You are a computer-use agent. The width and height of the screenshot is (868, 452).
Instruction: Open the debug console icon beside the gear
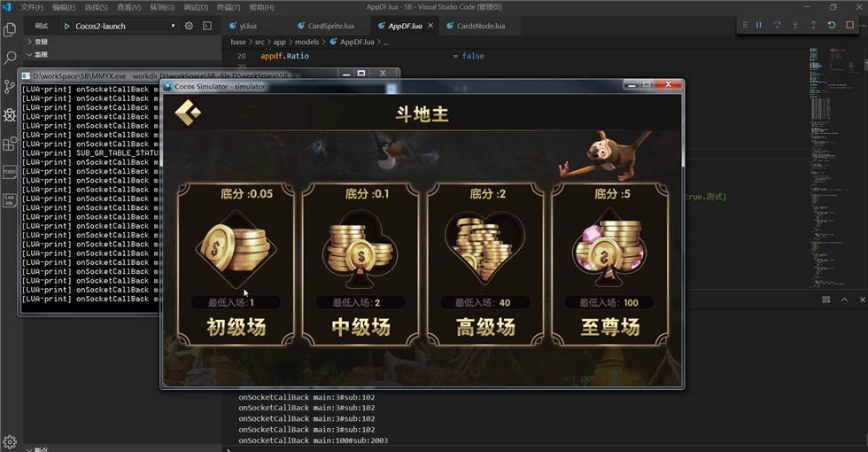(207, 26)
